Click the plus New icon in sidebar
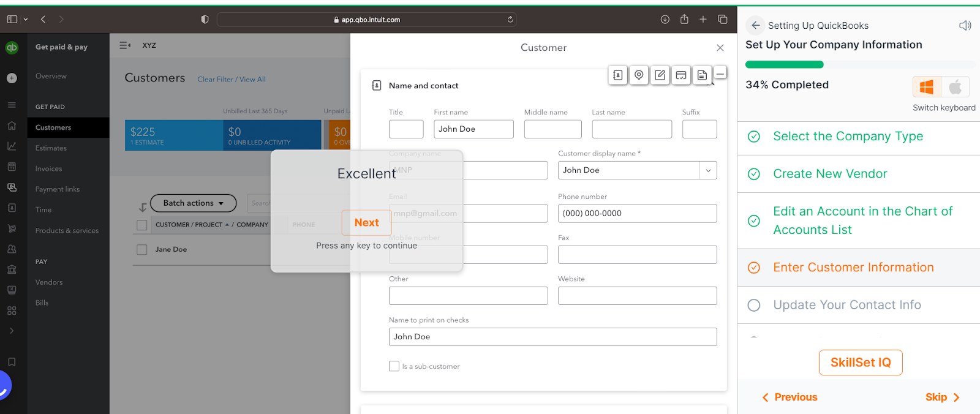This screenshot has height=414, width=980. 12,78
